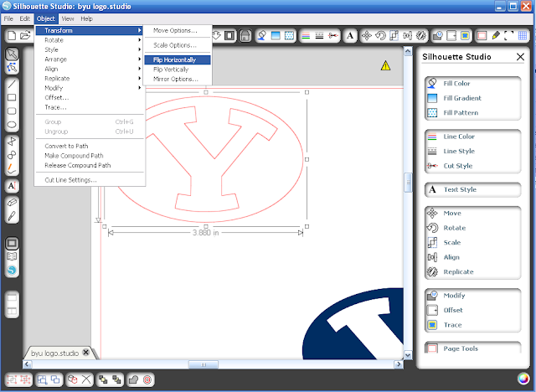Choose Flip Horizontally from Transform submenu

tap(178, 59)
